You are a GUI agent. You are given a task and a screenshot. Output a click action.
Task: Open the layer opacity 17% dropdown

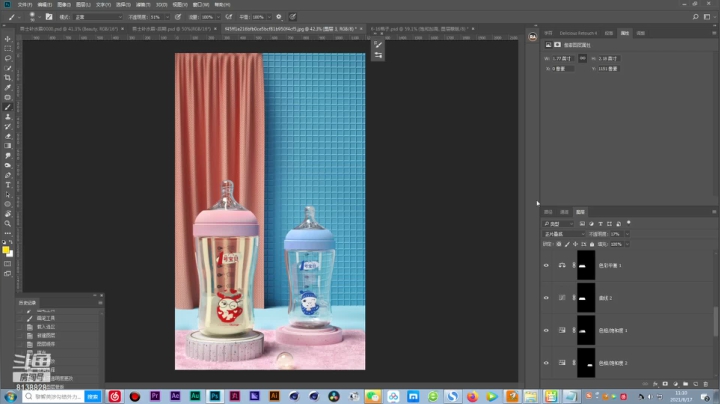627,234
